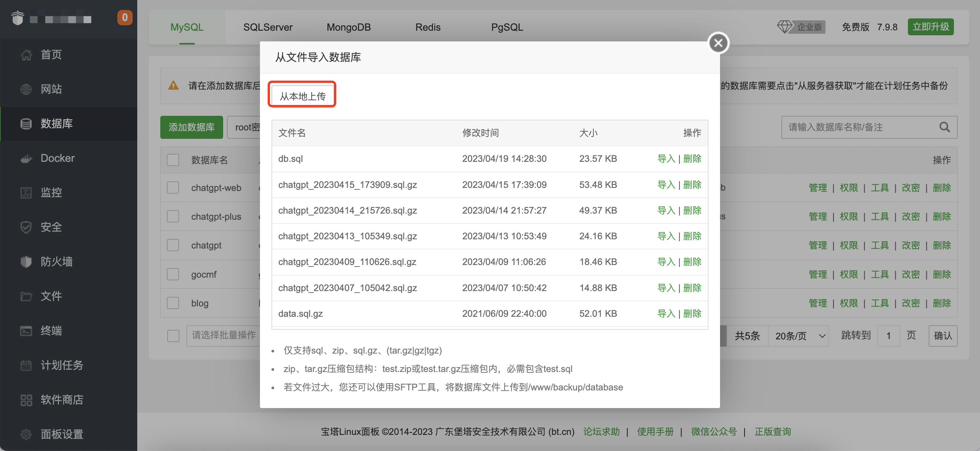Switch to the Redis tab
Image resolution: width=980 pixels, height=451 pixels.
428,27
